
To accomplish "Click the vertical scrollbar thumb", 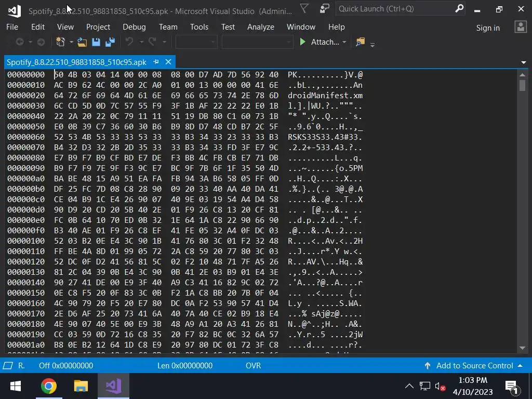I will tap(522, 85).
